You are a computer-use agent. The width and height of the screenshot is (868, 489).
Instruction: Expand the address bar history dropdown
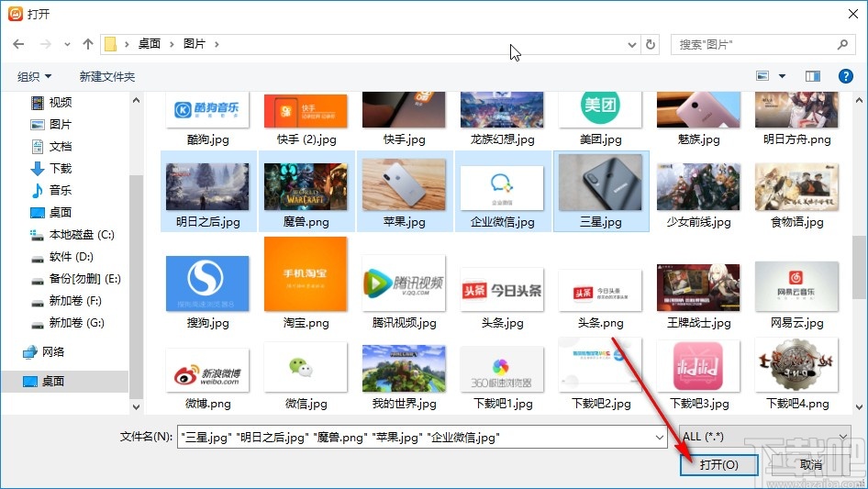631,44
